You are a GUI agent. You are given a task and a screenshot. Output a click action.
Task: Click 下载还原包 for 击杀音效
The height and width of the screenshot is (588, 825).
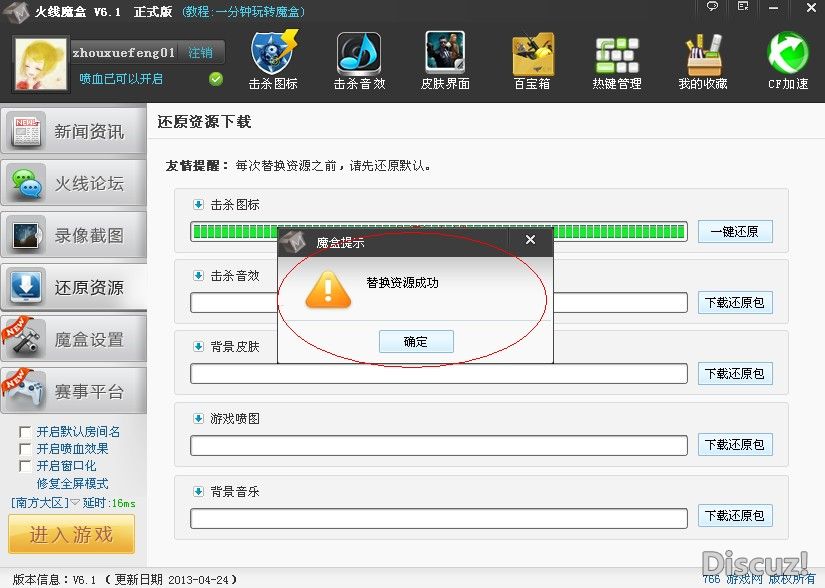click(735, 302)
